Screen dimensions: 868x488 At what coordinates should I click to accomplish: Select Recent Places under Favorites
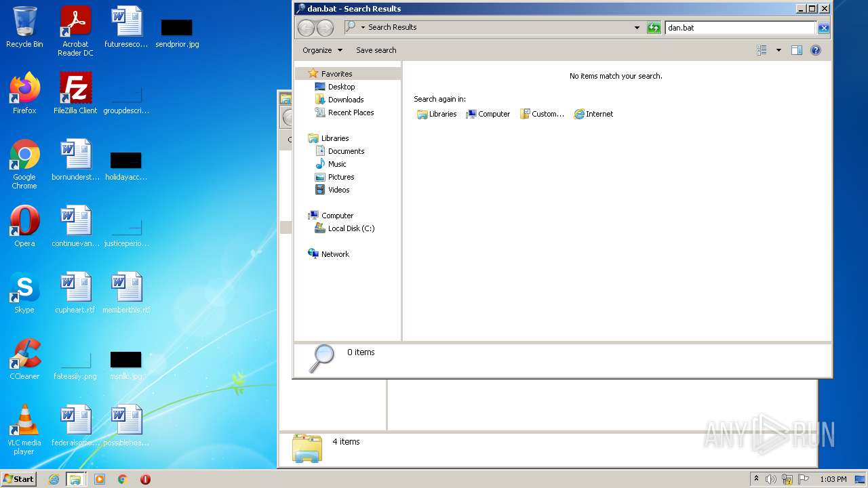[344, 113]
